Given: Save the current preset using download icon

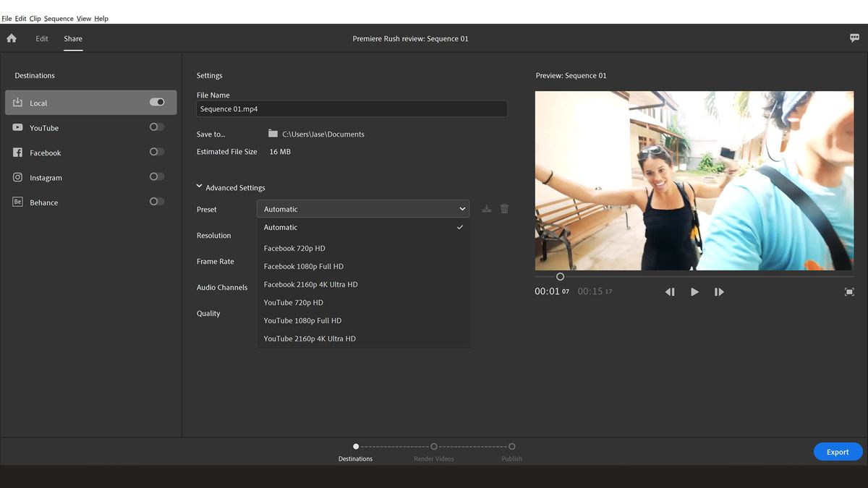Looking at the screenshot, I should (x=486, y=208).
